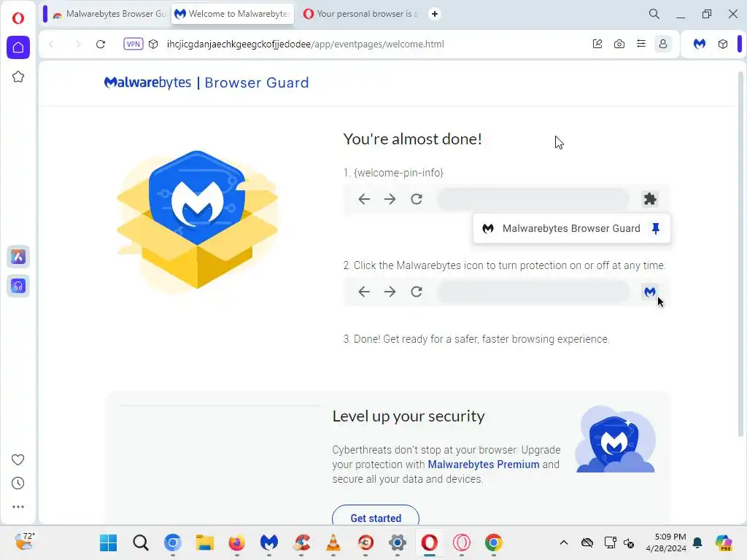Open Easy Setup sliders icon

[640, 44]
